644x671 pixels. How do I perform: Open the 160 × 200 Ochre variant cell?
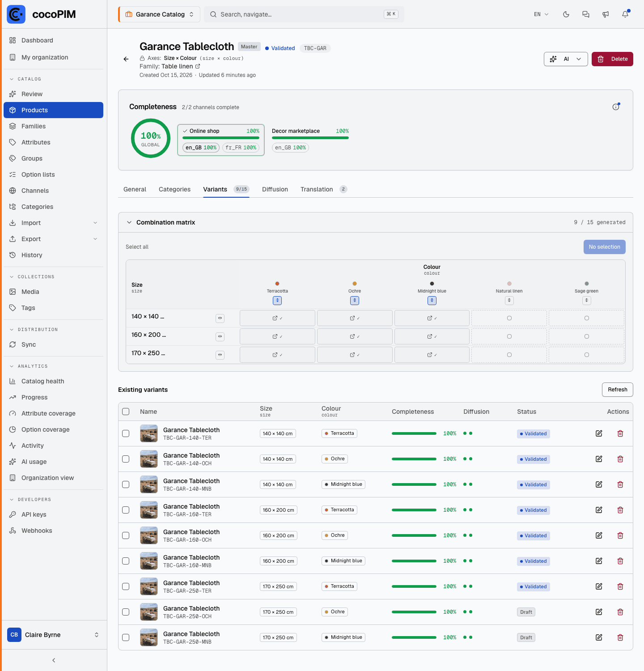[355, 336]
